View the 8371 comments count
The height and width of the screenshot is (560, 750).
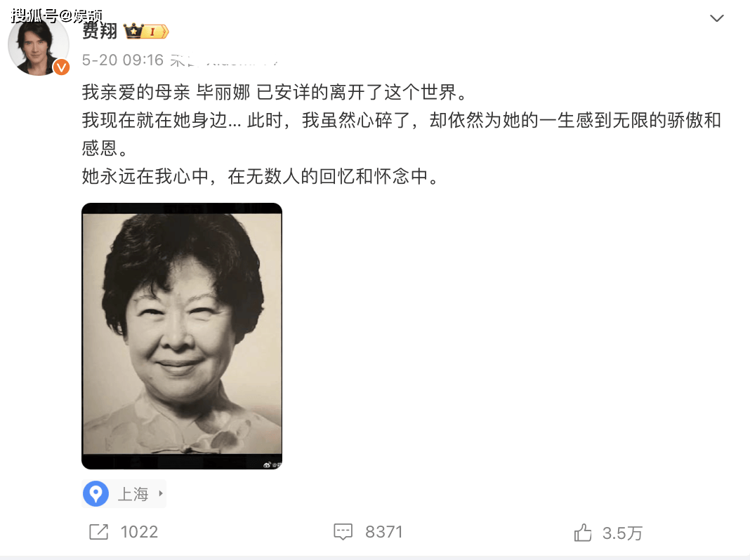click(383, 532)
